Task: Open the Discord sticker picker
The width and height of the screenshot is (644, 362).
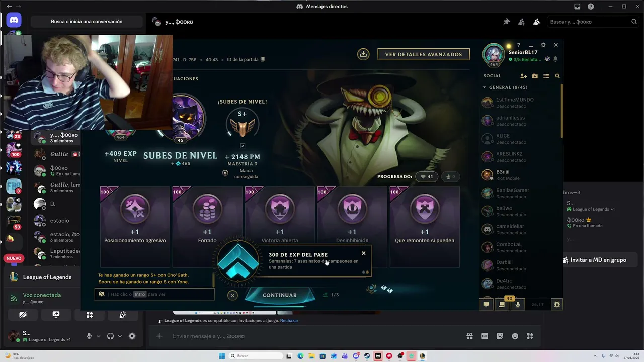Action: pos(500,336)
